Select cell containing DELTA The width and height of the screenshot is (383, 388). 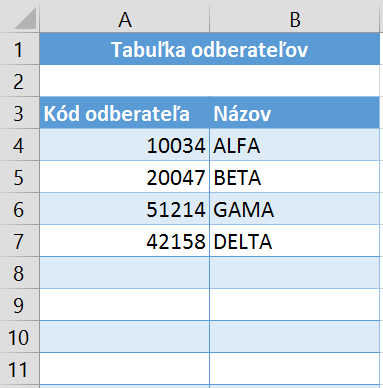(294, 241)
